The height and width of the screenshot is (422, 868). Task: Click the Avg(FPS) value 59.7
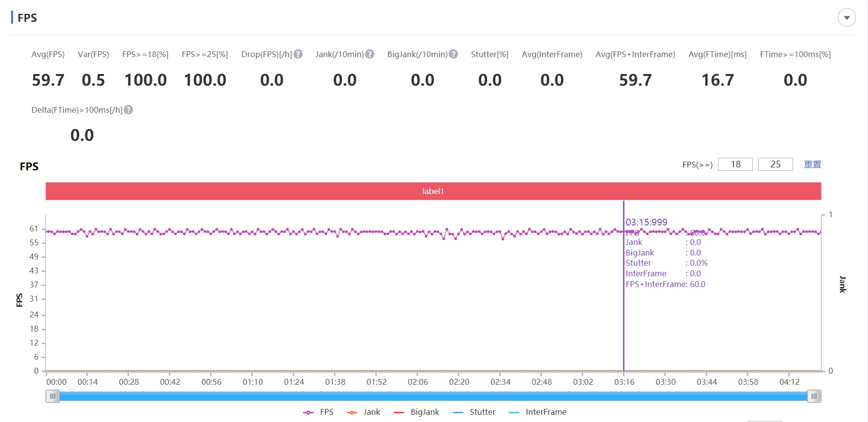(x=48, y=80)
